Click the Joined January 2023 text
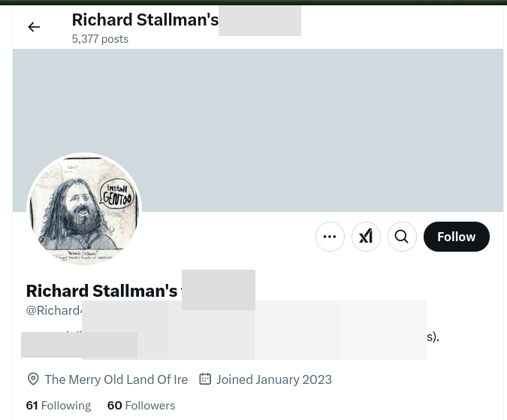This screenshot has width=507, height=420. pyautogui.click(x=274, y=379)
